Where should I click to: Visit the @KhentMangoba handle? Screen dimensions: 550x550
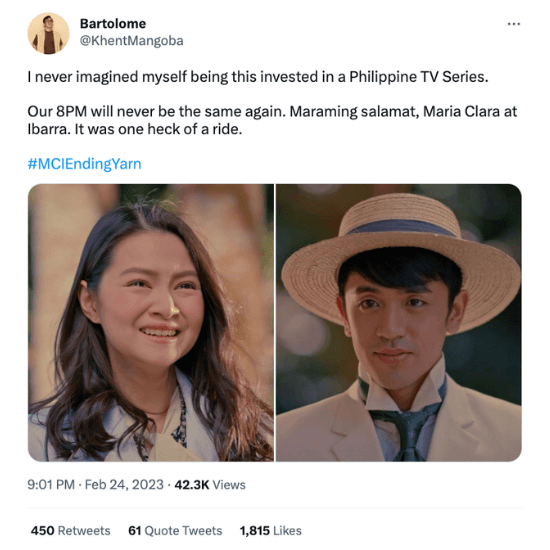[x=132, y=41]
